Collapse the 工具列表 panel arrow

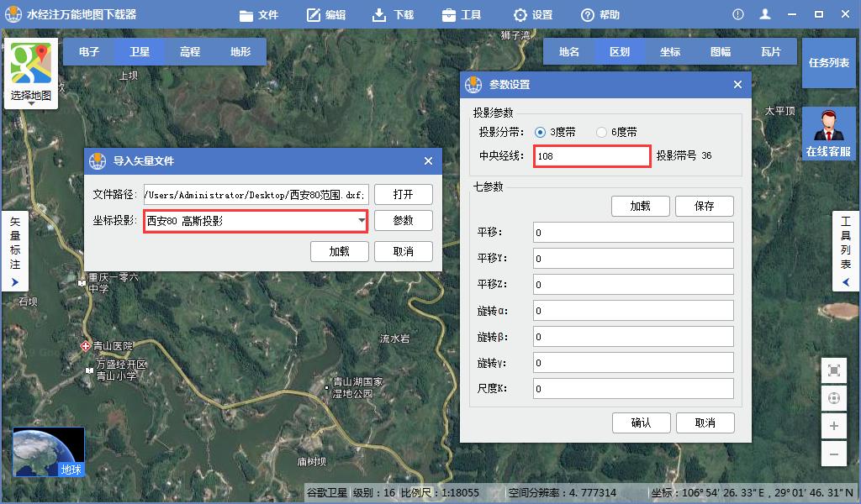click(847, 281)
